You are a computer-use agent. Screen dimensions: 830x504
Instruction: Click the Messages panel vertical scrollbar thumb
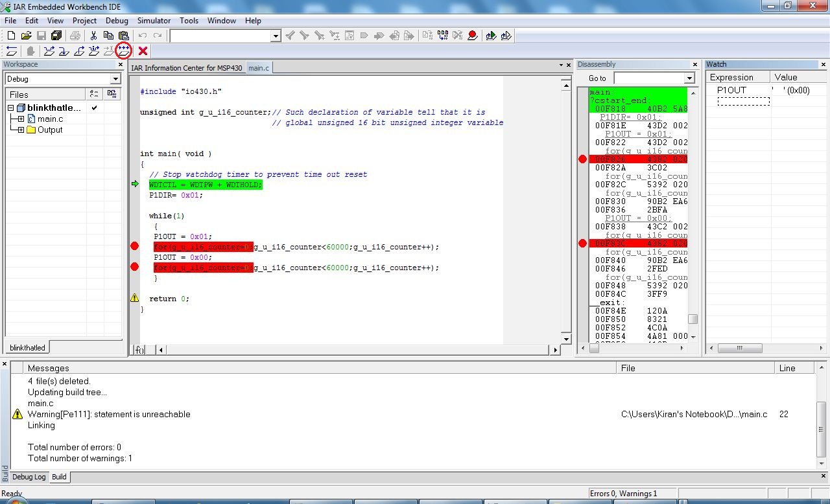pos(822,429)
